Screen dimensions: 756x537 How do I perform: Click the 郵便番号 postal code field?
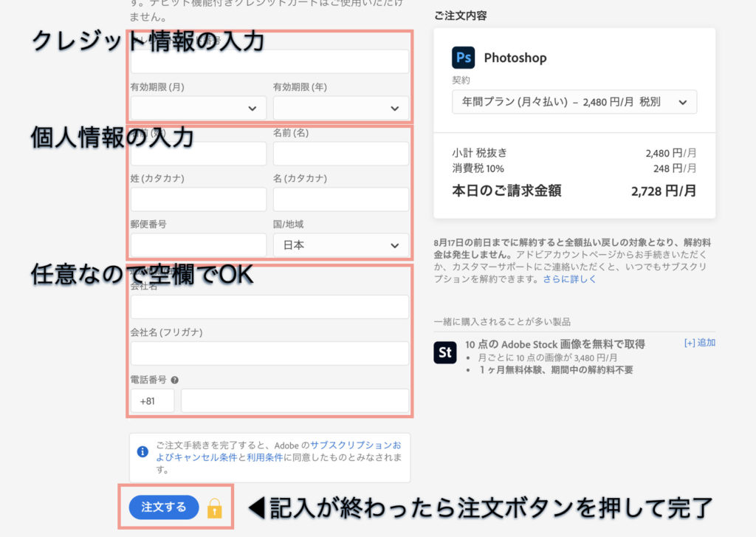[x=198, y=245]
